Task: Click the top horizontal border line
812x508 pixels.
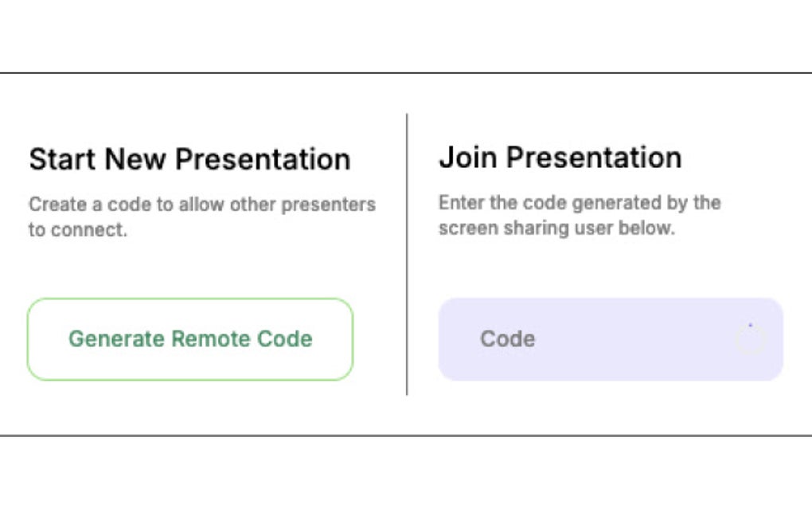Action: click(406, 73)
